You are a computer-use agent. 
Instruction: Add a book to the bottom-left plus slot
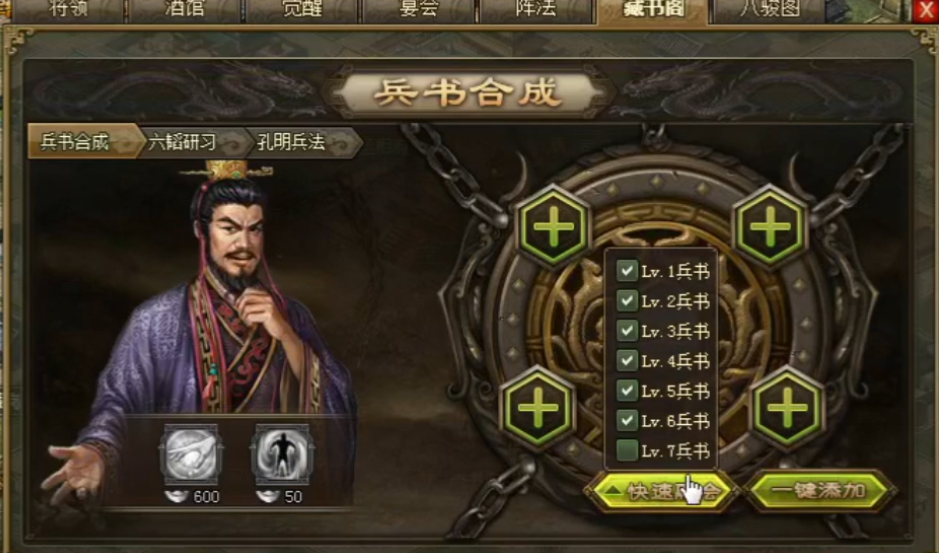point(537,407)
